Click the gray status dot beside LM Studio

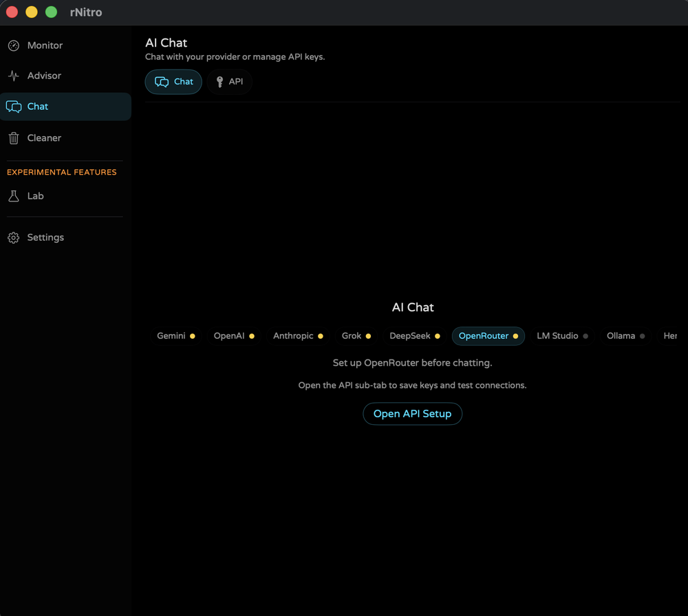pyautogui.click(x=585, y=336)
